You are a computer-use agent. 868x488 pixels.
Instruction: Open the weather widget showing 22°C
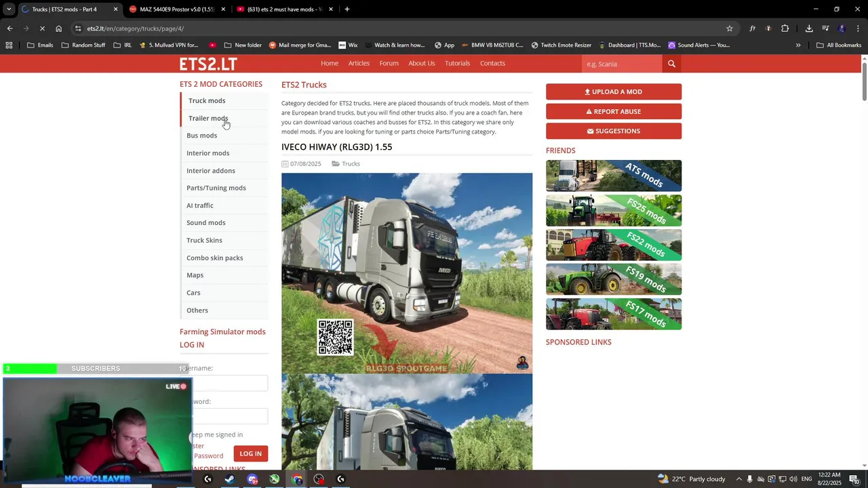(x=692, y=479)
